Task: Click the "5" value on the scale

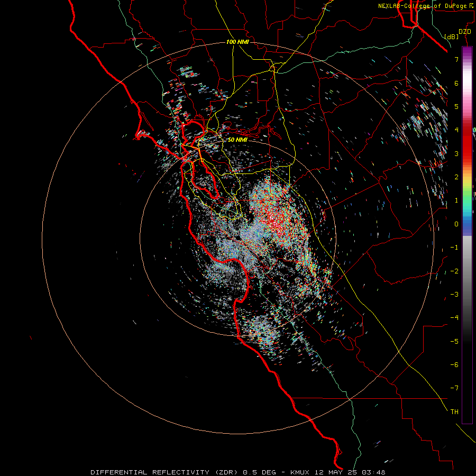Action: (x=456, y=106)
